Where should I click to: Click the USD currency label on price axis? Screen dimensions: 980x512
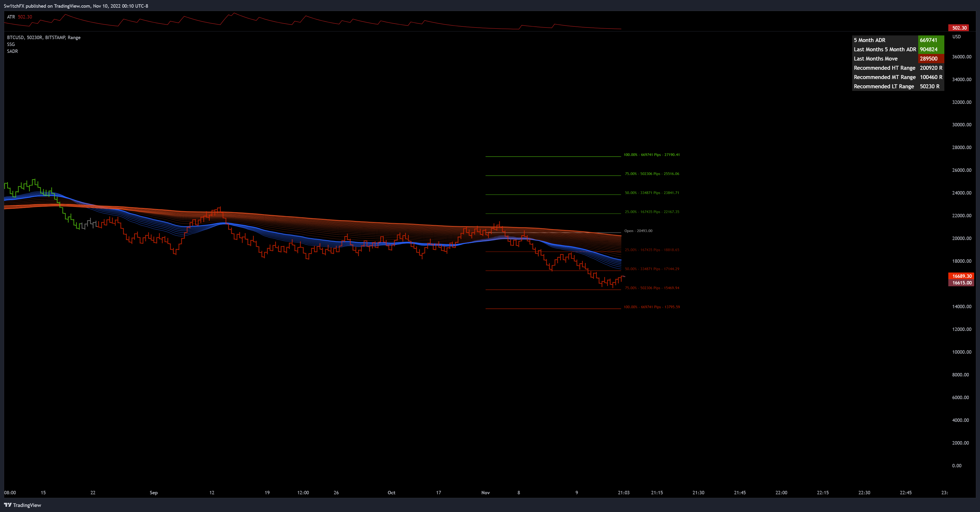pyautogui.click(x=957, y=36)
